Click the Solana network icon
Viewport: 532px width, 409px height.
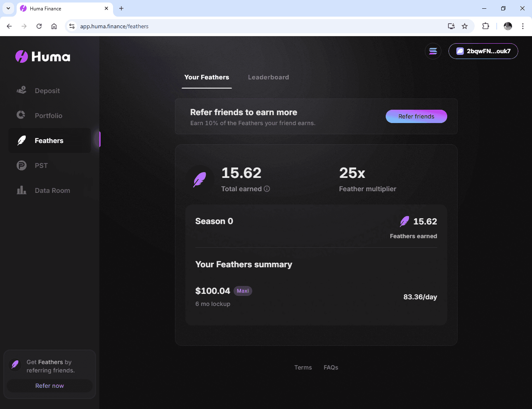click(x=433, y=51)
